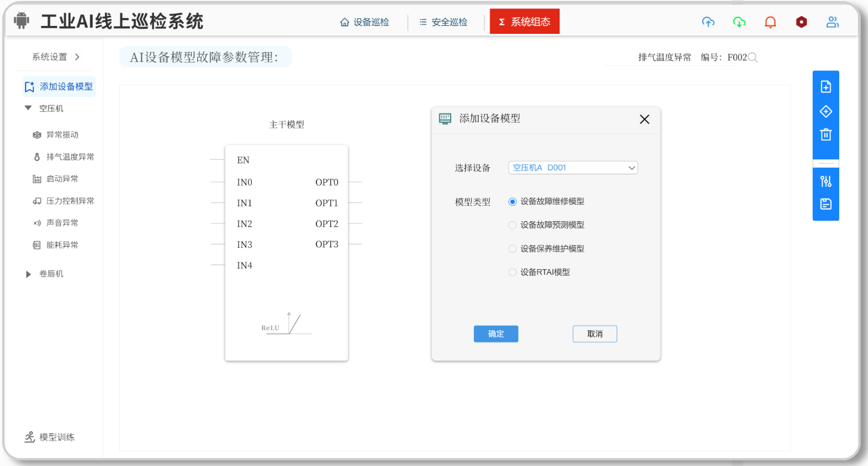Screen dimensions: 868x466
Task: Open the 选择设备 dropdown showing 空压机A D001
Action: 573,168
